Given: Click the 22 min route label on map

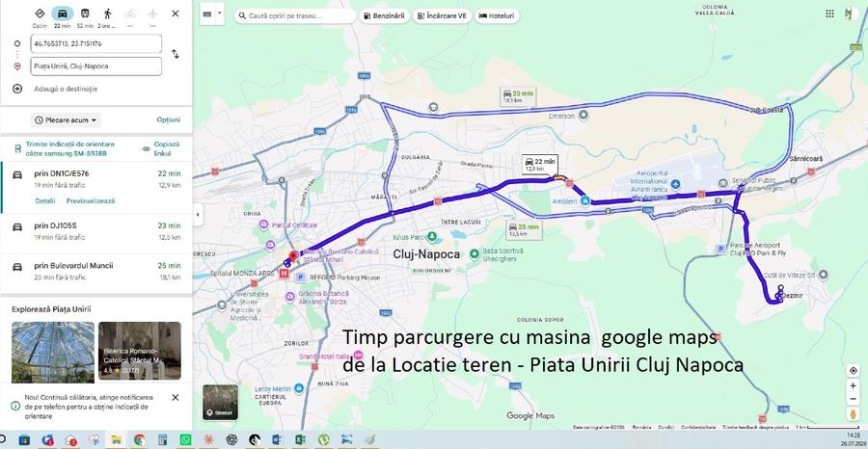Looking at the screenshot, I should tap(540, 164).
